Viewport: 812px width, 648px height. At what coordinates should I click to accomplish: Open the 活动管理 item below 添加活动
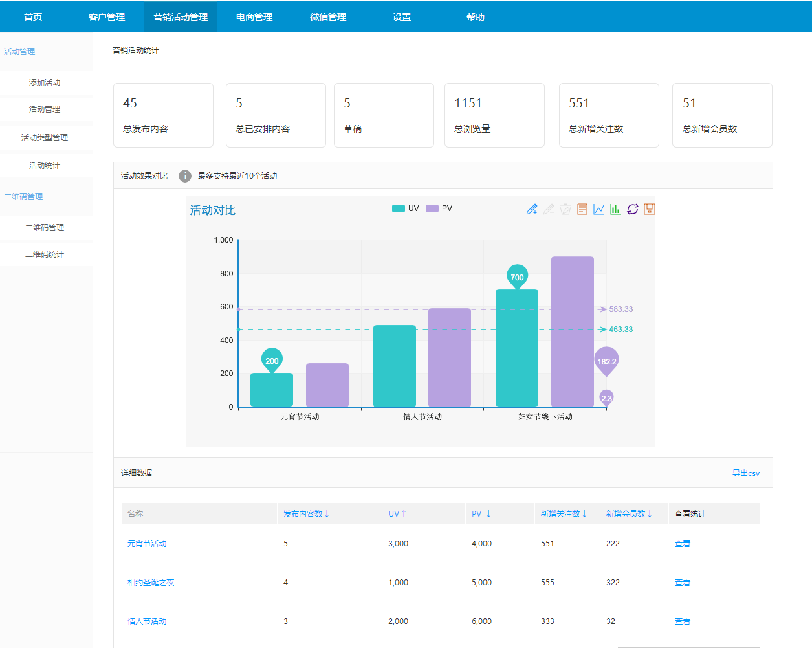click(x=46, y=109)
